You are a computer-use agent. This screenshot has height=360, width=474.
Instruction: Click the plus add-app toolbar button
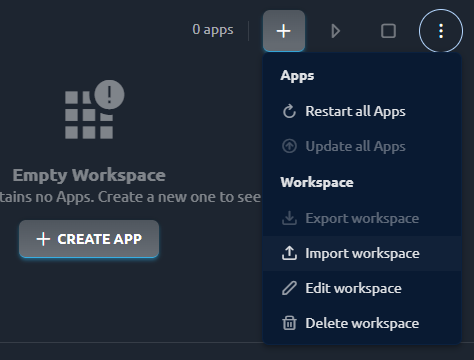[284, 31]
